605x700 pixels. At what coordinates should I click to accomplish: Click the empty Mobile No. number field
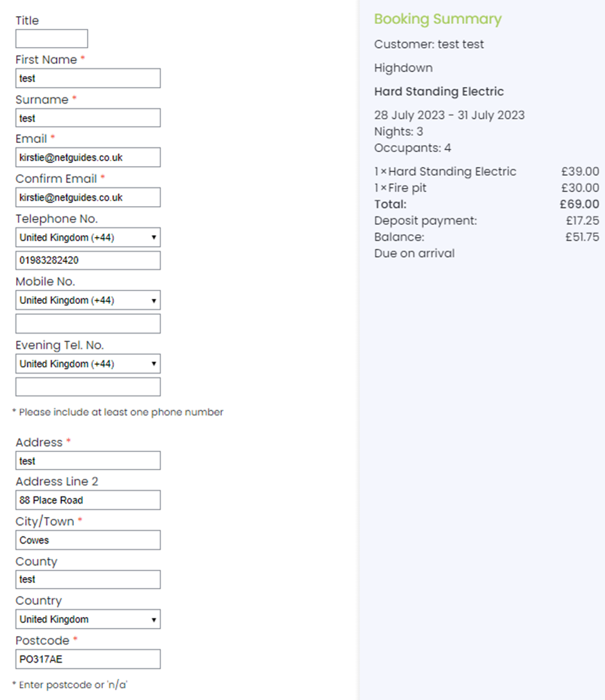[x=88, y=324]
